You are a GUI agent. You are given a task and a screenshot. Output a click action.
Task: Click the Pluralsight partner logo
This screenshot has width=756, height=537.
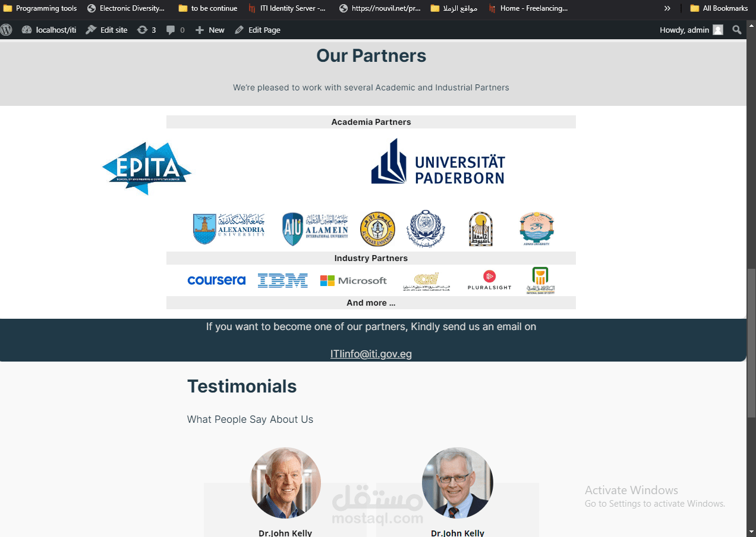(x=489, y=280)
